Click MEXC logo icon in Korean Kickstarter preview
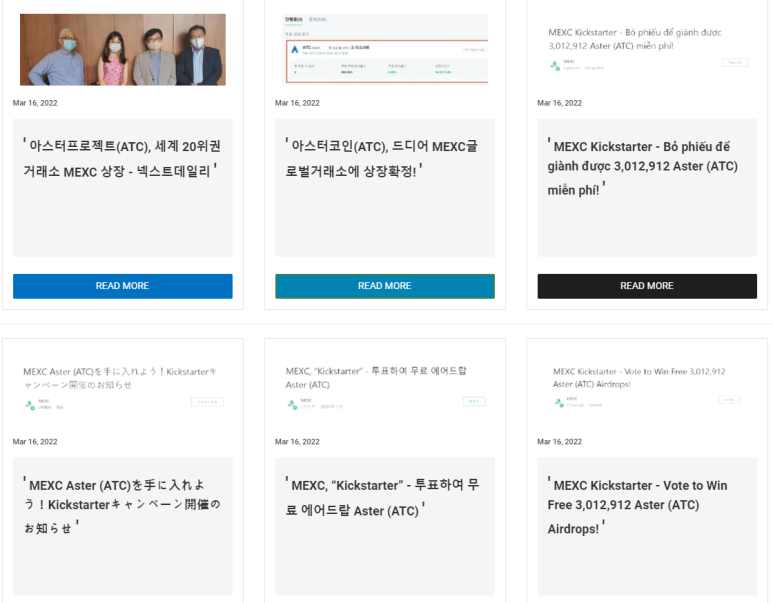This screenshot has height=603, width=773. click(x=292, y=405)
